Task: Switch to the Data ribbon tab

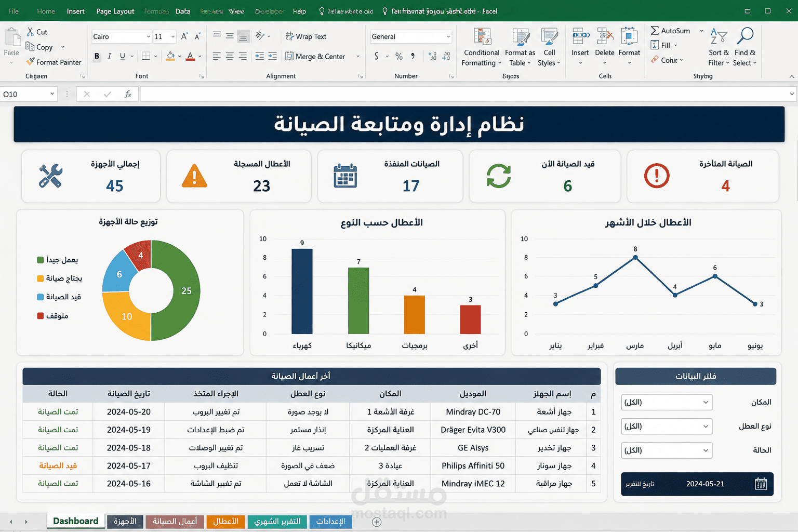Action: click(x=182, y=11)
